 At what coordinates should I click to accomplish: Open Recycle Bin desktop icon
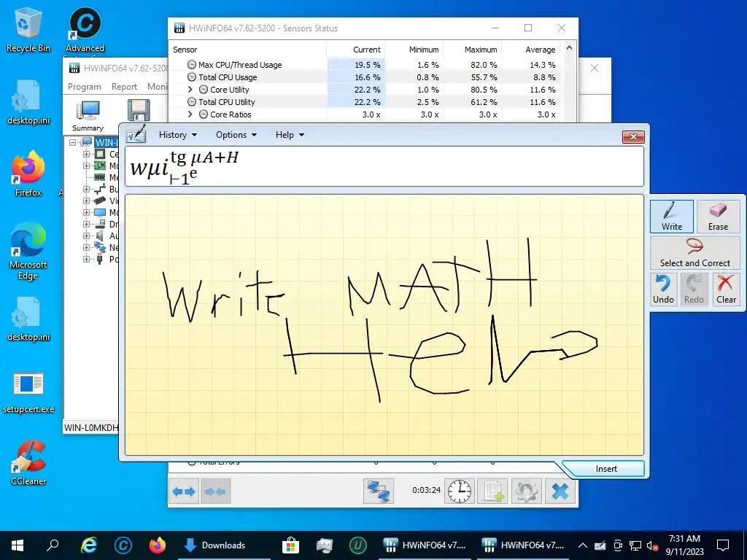(x=28, y=29)
